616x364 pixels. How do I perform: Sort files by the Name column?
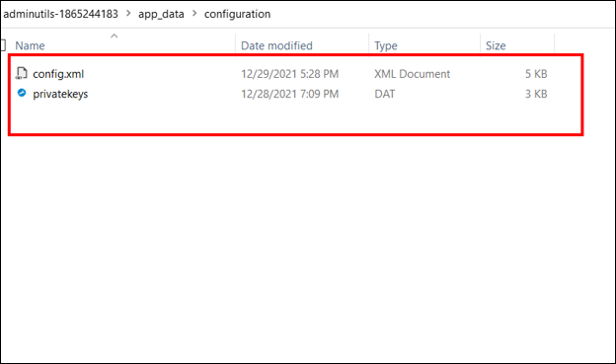(30, 46)
